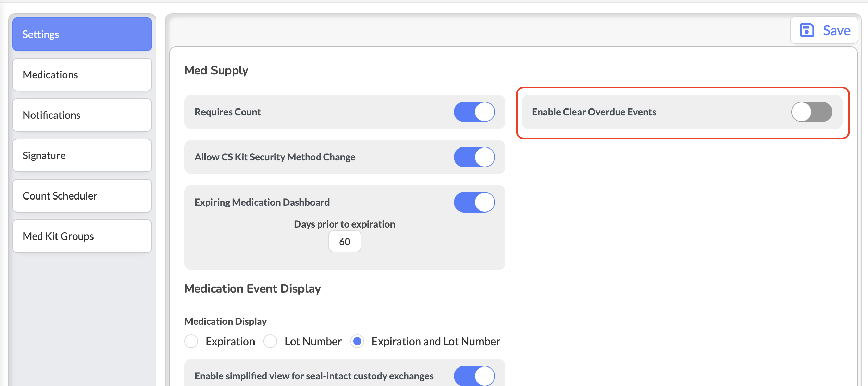Screen dimensions: 868x386
Task: Go to Notifications section
Action: click(82, 115)
